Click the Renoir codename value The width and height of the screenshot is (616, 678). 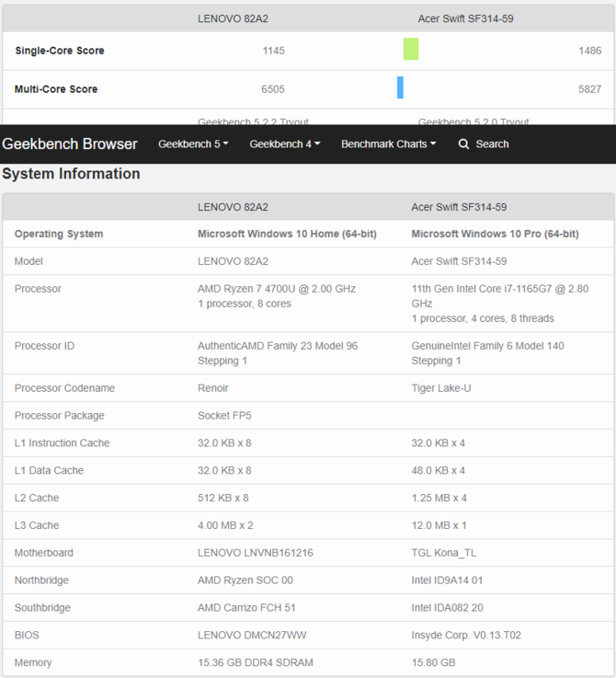(x=213, y=388)
